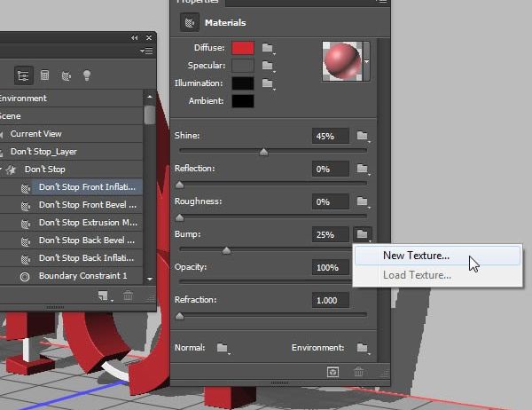Click the Boundary Constraint 1 circle icon

pos(25,277)
